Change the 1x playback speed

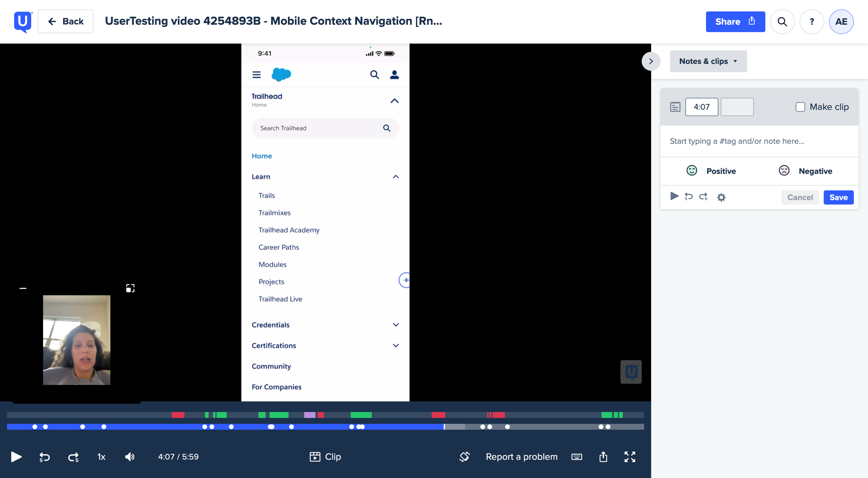point(101,457)
